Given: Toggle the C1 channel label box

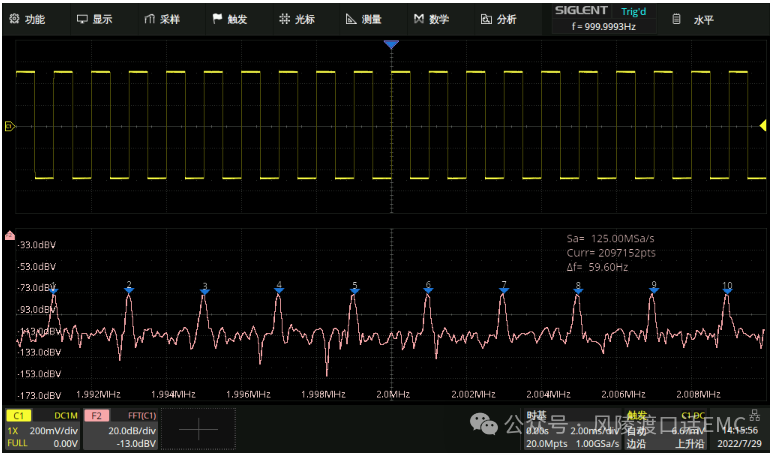Looking at the screenshot, I should 18,414.
